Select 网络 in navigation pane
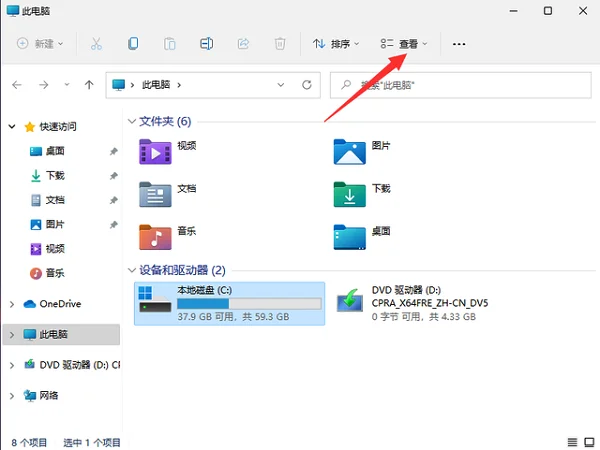Screen dimensions: 600x450 tap(48, 395)
